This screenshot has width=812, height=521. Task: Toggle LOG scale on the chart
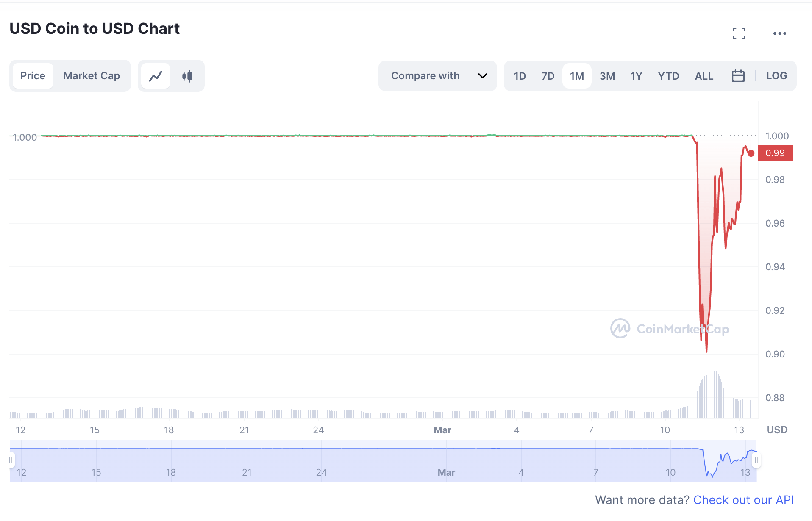[x=776, y=76]
